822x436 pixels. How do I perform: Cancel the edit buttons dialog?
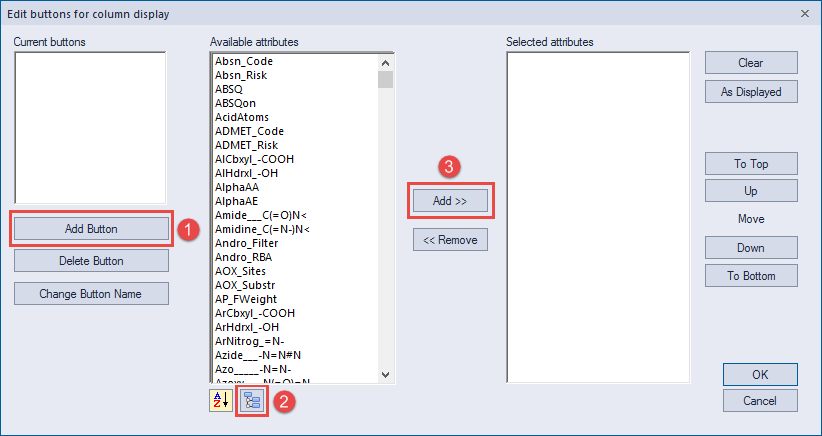pos(760,401)
